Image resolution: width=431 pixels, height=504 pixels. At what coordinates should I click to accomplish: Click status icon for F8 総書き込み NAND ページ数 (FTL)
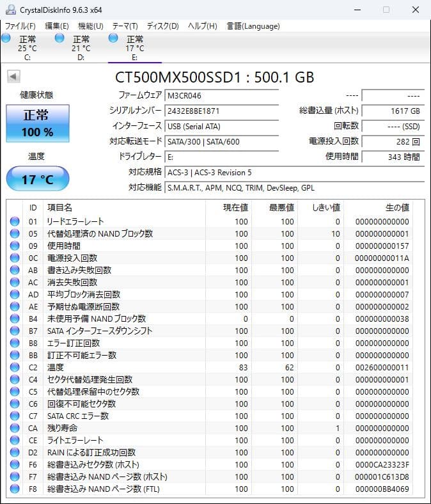click(x=15, y=489)
